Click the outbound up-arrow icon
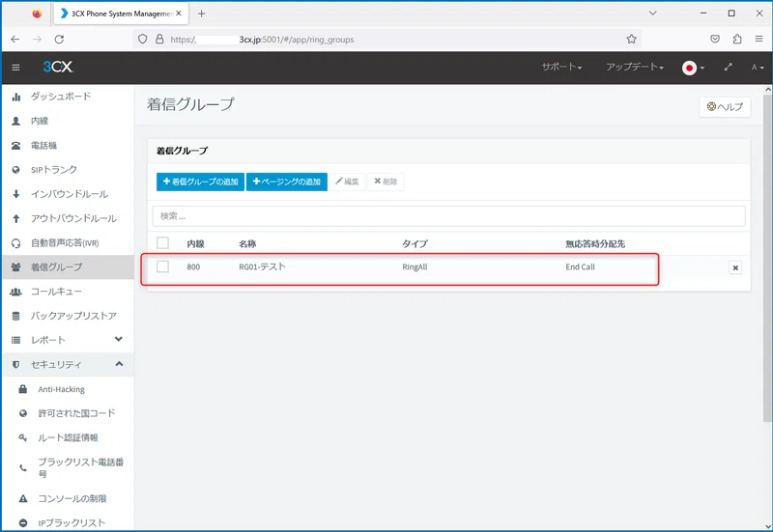Viewport: 773px width, 532px height. 15,218
